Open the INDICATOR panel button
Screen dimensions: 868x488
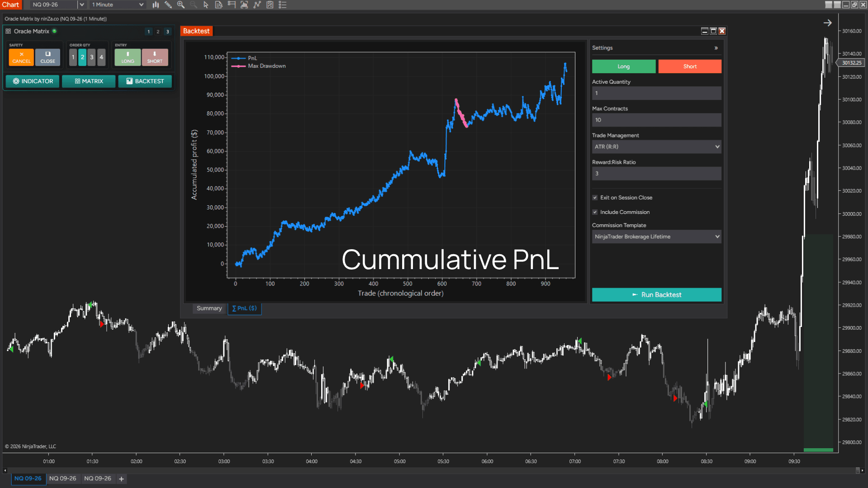coord(33,81)
